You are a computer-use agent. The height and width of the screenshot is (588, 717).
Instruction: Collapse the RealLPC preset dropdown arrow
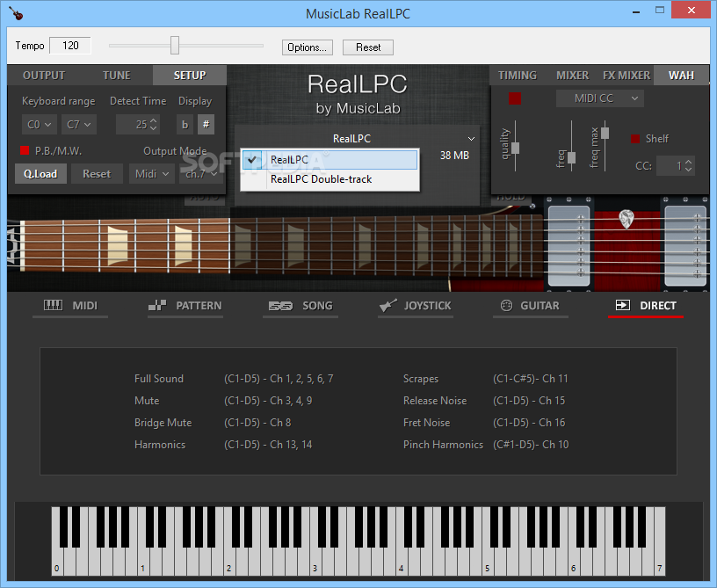471,139
